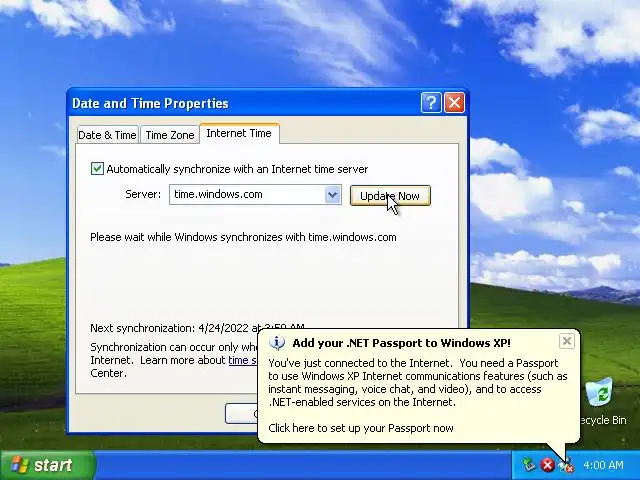Click the Safely Remove Hardware tray icon
Viewport: 640px width, 480px height.
529,464
